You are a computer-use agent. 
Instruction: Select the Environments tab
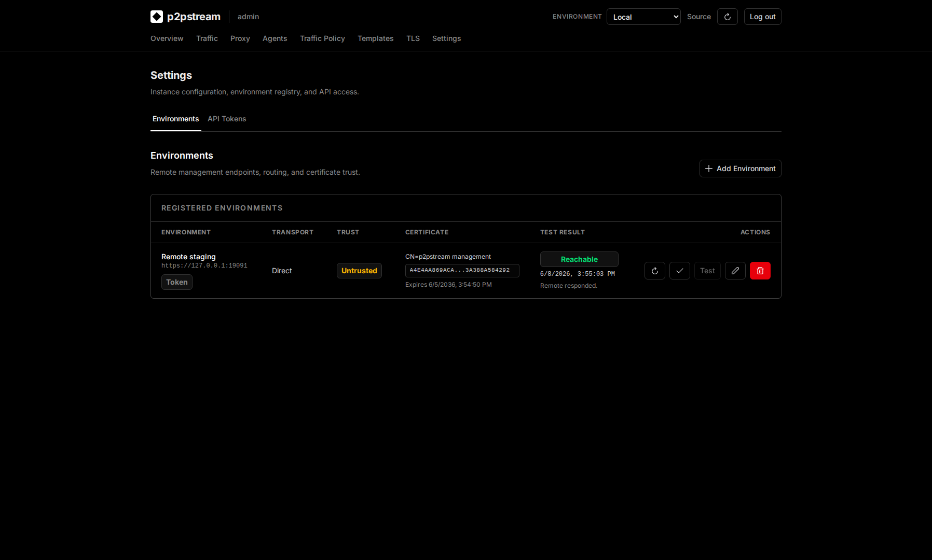pos(175,119)
